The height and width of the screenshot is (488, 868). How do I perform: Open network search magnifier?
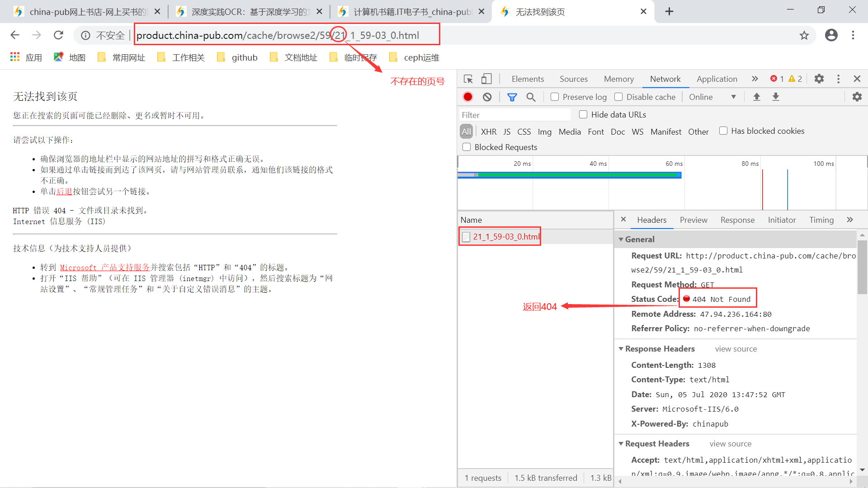click(531, 97)
